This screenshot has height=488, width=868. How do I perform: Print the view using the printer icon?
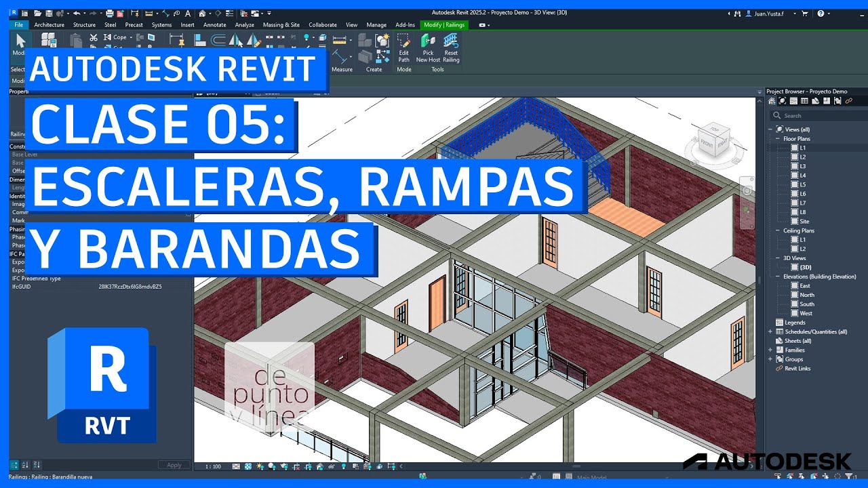pos(110,14)
